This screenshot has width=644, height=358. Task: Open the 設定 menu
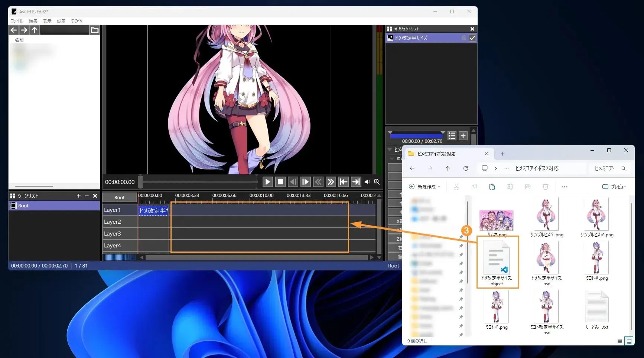pyautogui.click(x=61, y=21)
